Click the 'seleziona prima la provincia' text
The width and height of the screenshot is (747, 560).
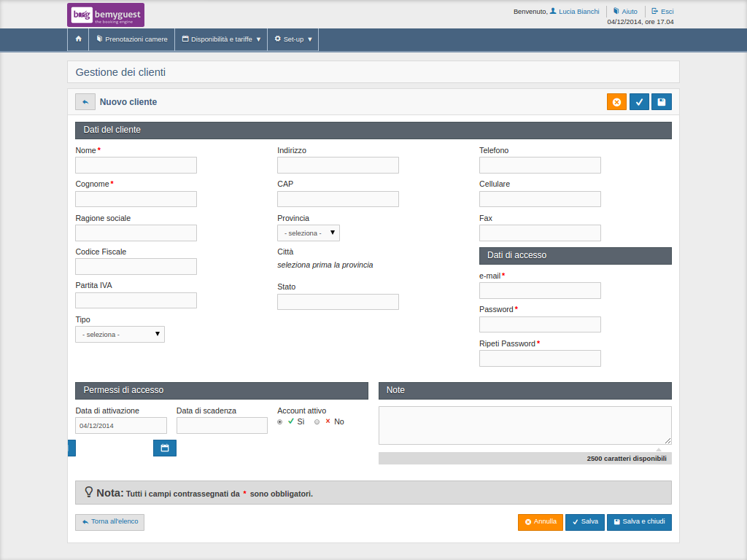pyautogui.click(x=325, y=265)
